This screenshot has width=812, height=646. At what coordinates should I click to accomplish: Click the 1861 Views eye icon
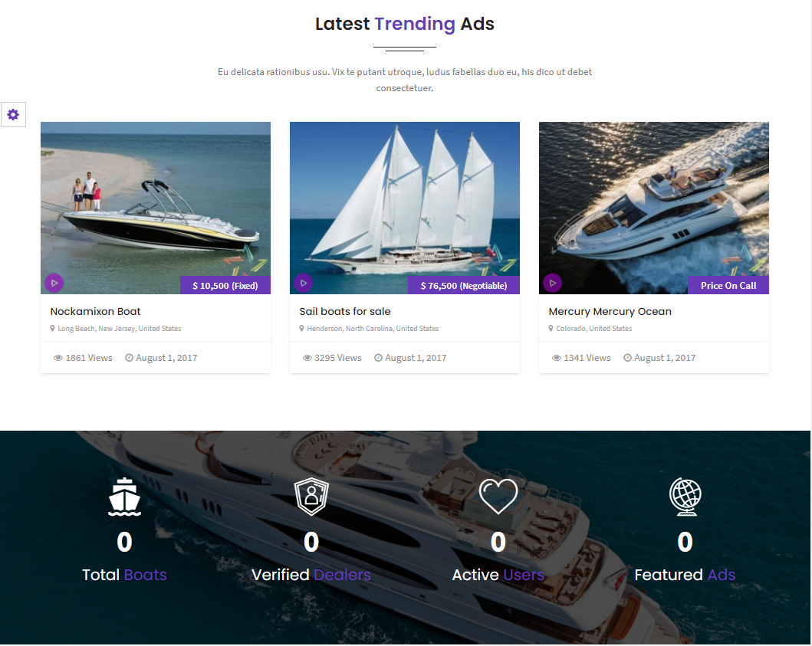(58, 358)
